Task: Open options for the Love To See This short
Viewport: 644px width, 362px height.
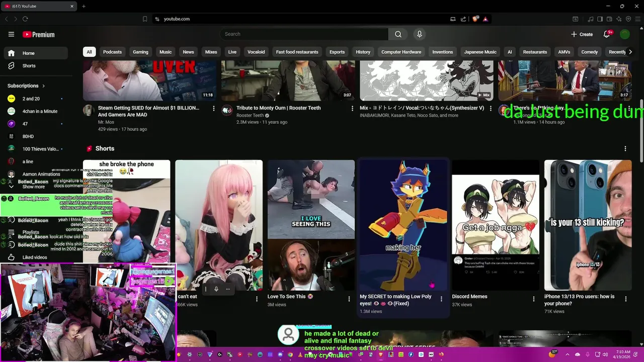Action: [x=349, y=299]
